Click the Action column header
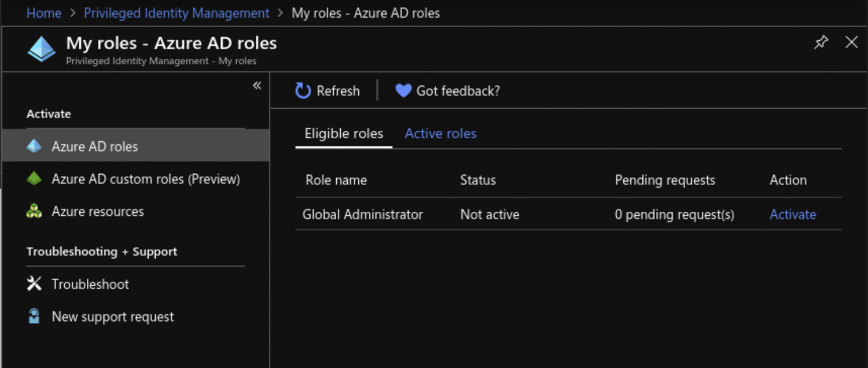Viewport: 868px width, 368px height. [788, 180]
